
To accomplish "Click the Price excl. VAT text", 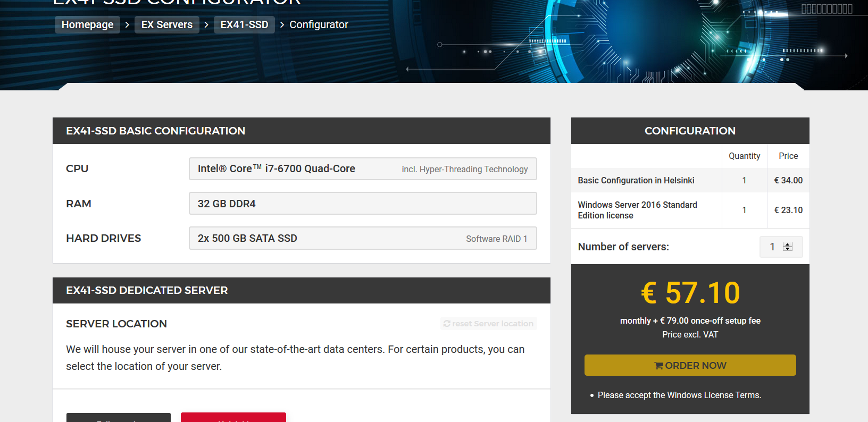I will point(690,334).
